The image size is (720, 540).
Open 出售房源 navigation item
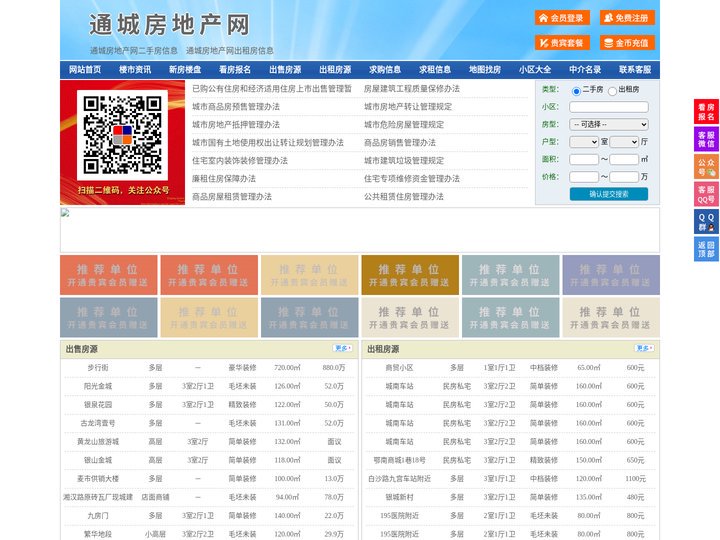coord(285,70)
